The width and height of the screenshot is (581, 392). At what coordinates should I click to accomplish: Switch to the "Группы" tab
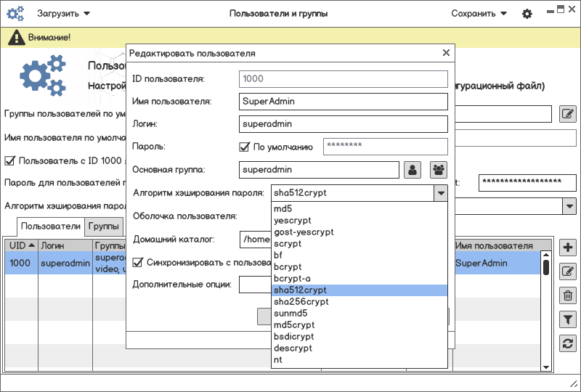pos(104,226)
